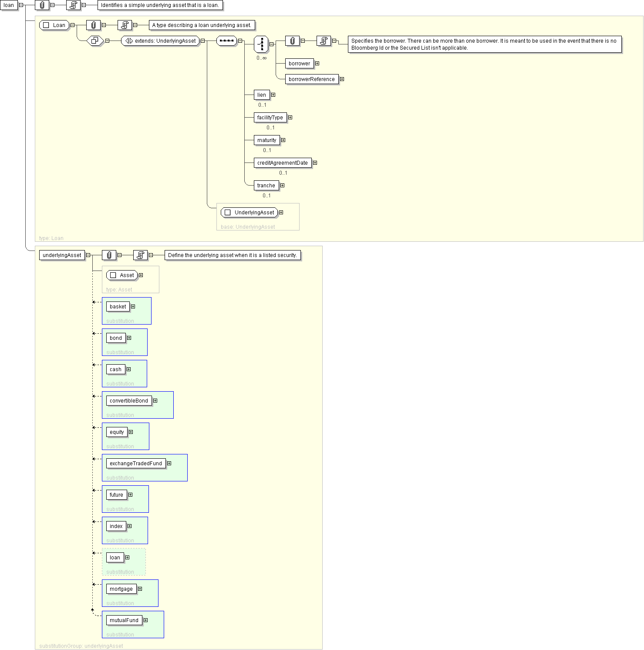Viewport: 644px width, 650px height.
Task: Expand the cash substitution element
Action: (128, 369)
